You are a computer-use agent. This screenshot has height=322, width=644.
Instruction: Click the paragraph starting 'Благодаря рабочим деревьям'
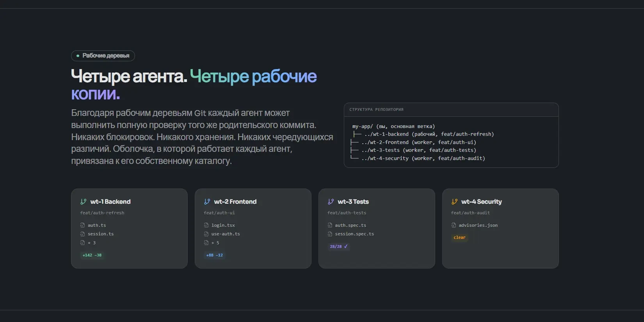[202, 137]
